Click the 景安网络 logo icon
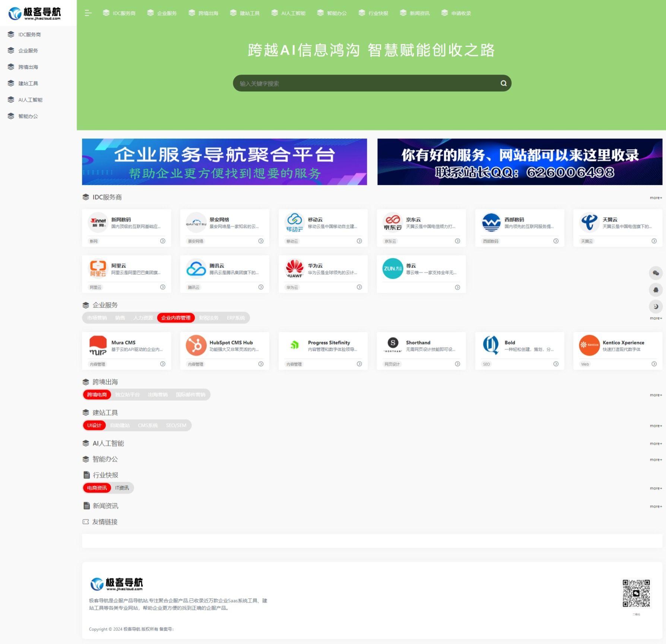 click(196, 222)
